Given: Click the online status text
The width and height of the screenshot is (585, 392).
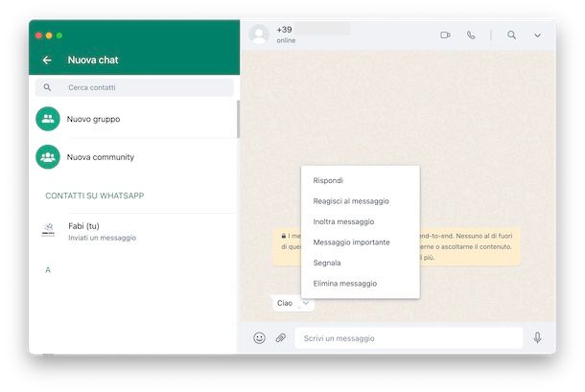Looking at the screenshot, I should point(286,40).
